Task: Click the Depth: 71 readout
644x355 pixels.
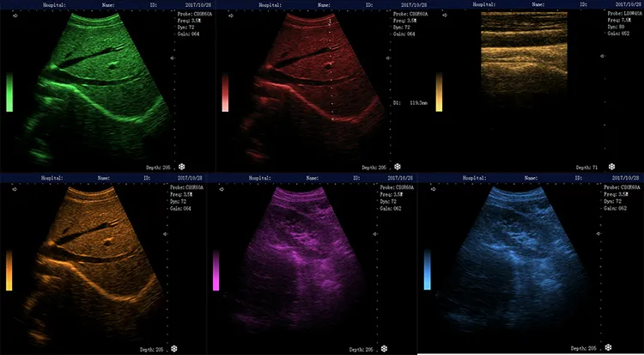Action: (587, 168)
